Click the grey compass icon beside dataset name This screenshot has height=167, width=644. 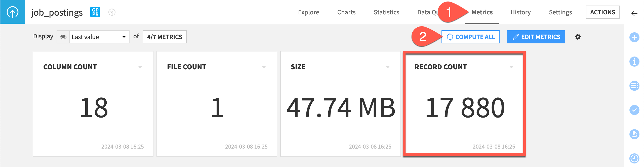pyautogui.click(x=112, y=12)
